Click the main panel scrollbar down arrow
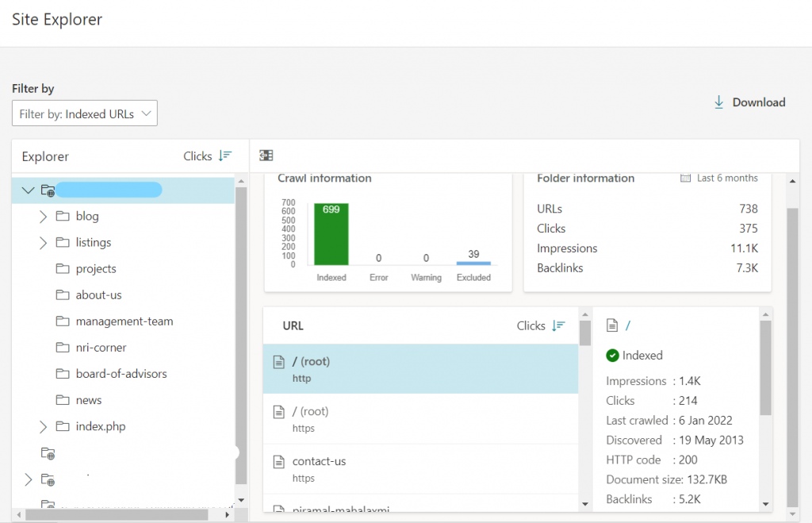This screenshot has width=812, height=523. pyautogui.click(x=792, y=514)
